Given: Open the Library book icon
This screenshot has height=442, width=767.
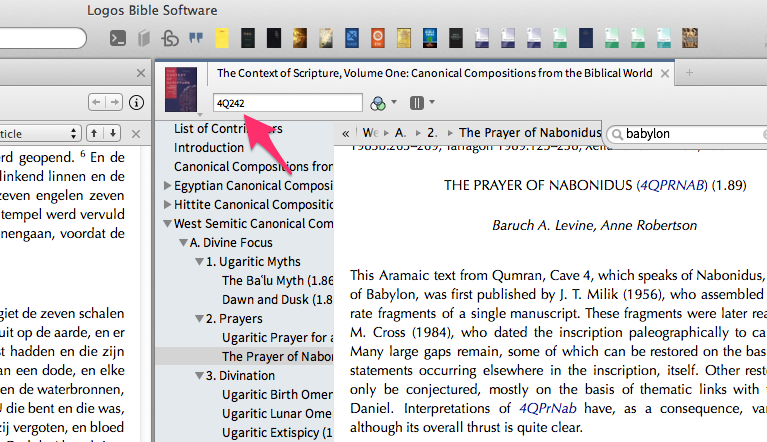Looking at the screenshot, I should click(144, 38).
